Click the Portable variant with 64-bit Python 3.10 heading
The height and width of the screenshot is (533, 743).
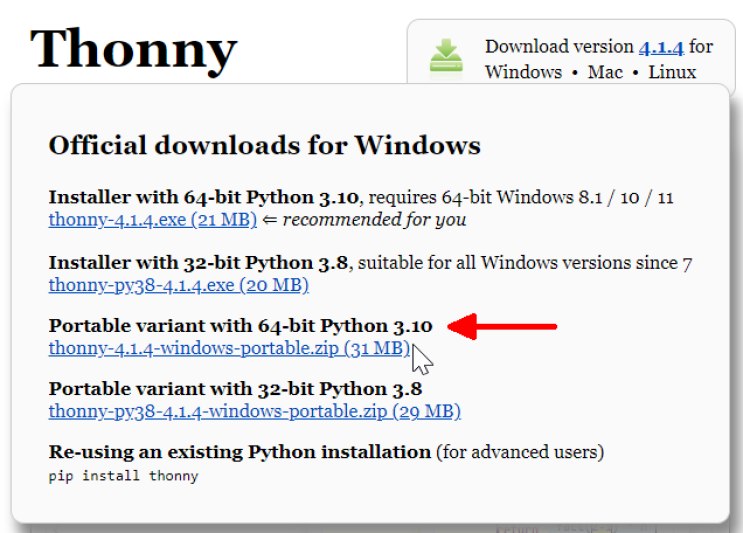click(x=240, y=326)
